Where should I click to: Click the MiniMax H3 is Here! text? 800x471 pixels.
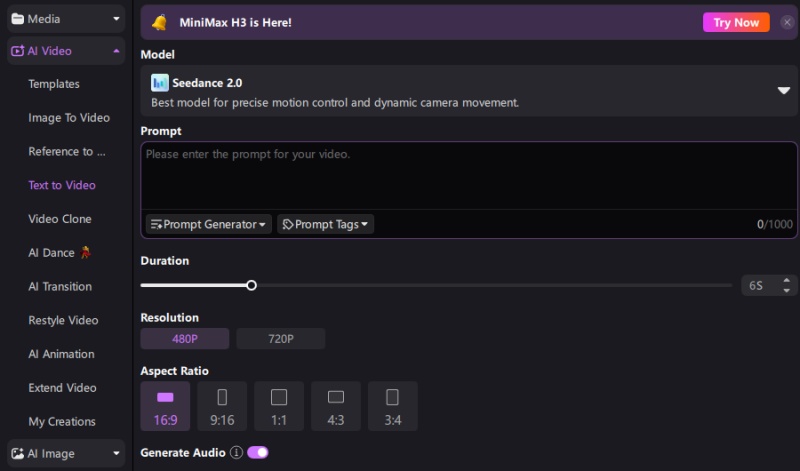pyautogui.click(x=236, y=22)
